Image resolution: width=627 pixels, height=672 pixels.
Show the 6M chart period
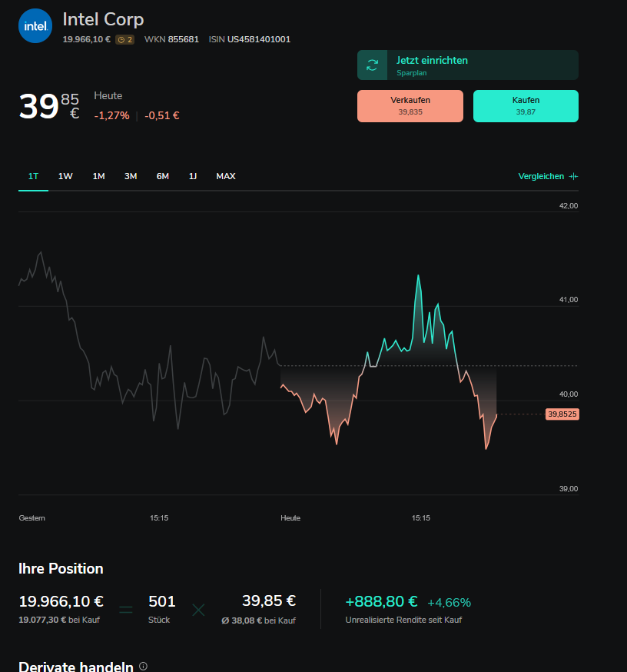pyautogui.click(x=163, y=176)
